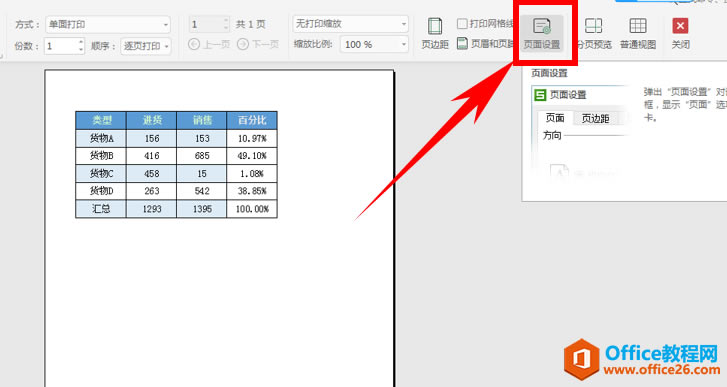Increase 份数 copies with up arrow
Image resolution: width=727 pixels, height=387 pixels.
click(x=81, y=42)
